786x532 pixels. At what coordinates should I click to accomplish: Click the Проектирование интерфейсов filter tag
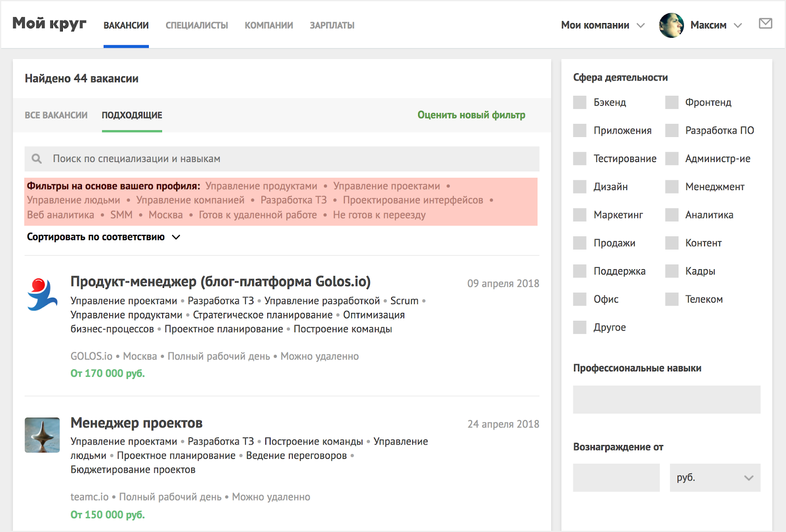pyautogui.click(x=413, y=200)
